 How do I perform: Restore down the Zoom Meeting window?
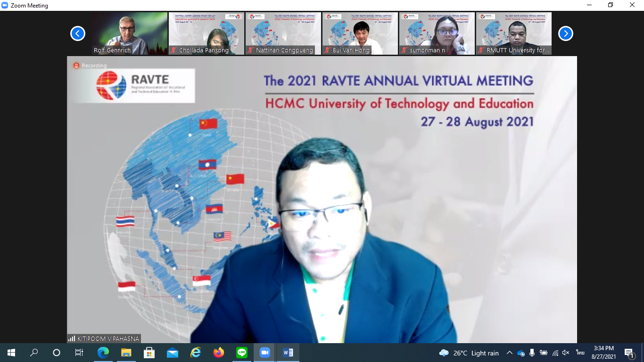click(x=611, y=5)
